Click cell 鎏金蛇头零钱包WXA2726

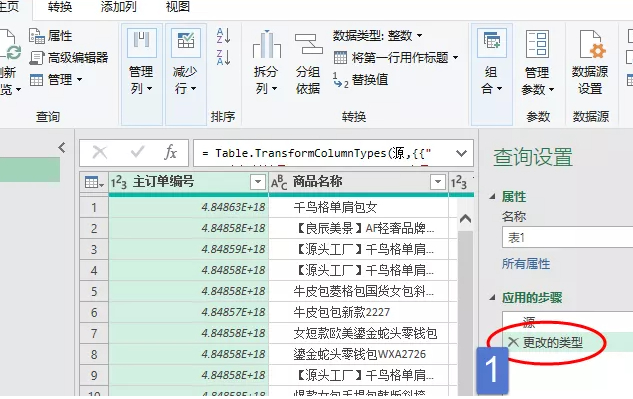(x=359, y=354)
